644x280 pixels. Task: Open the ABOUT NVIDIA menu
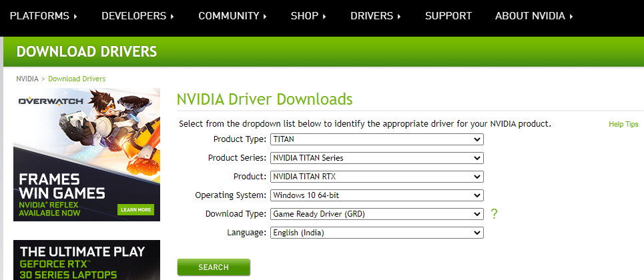[x=534, y=16]
